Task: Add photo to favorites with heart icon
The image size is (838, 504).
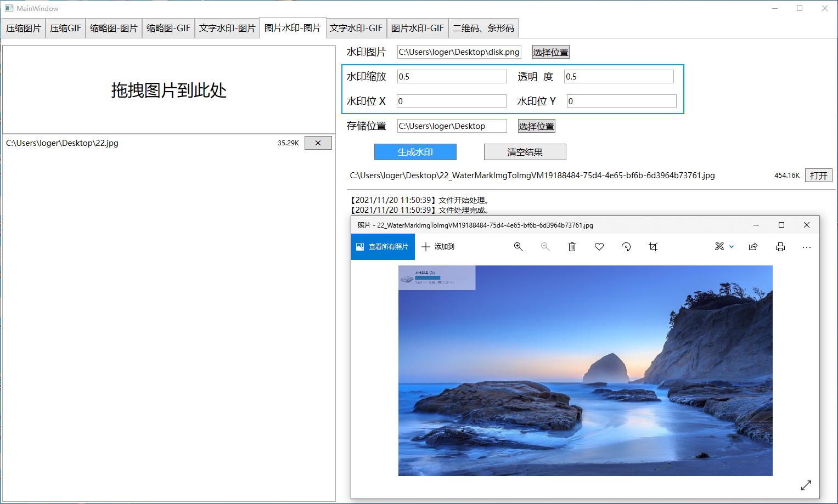Action: click(x=599, y=247)
